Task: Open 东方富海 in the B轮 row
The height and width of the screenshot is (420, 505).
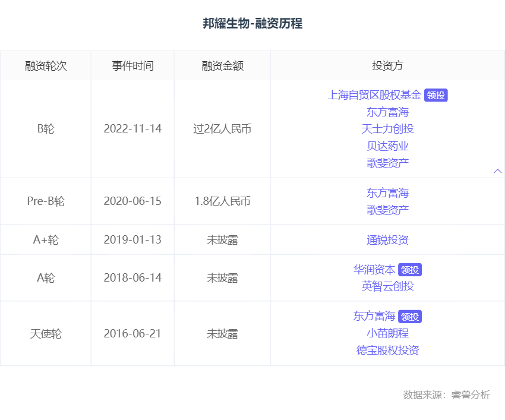Action: [x=387, y=112]
